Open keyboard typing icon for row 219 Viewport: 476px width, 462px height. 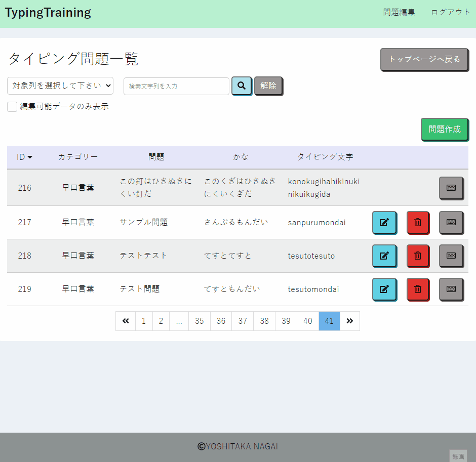451,289
